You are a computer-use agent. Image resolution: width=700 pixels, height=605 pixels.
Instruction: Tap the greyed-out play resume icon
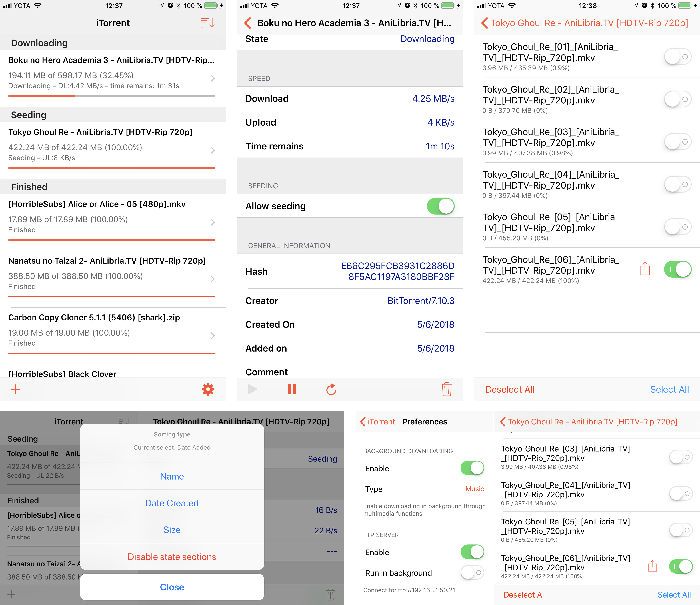tap(252, 389)
